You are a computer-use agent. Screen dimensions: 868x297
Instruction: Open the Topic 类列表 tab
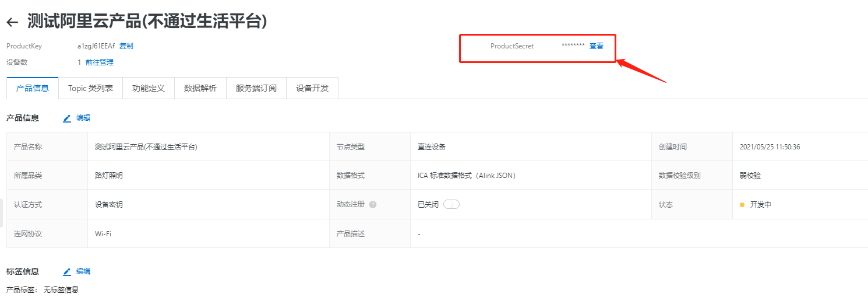(x=90, y=88)
